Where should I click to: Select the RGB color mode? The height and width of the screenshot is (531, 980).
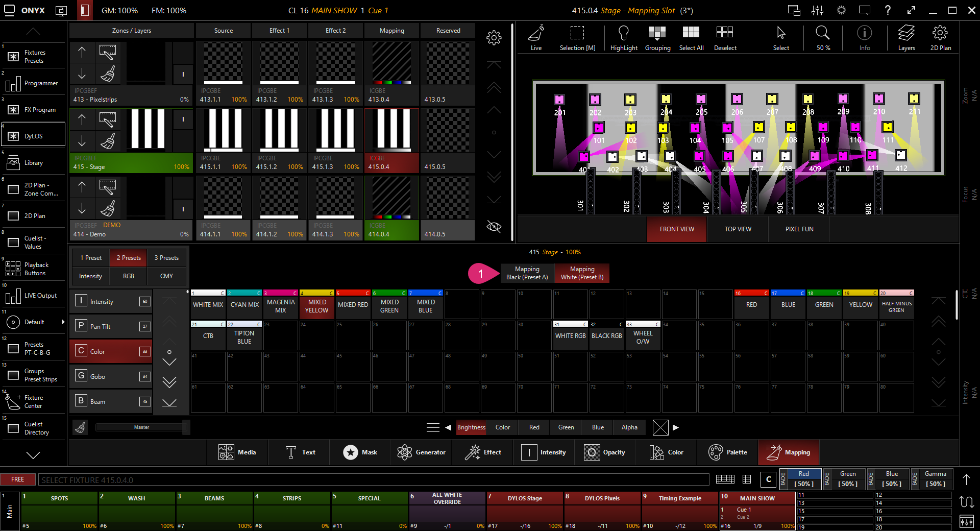129,276
